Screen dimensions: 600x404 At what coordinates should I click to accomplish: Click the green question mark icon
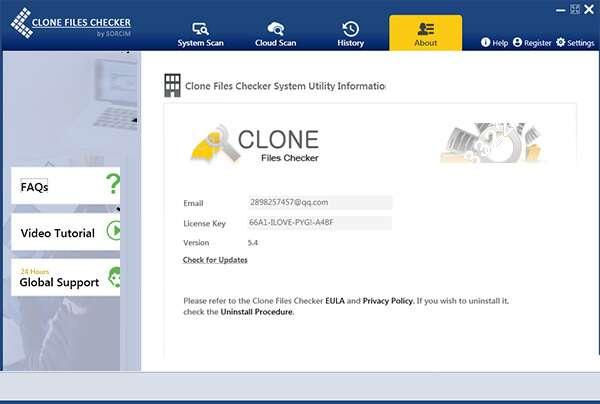click(113, 183)
